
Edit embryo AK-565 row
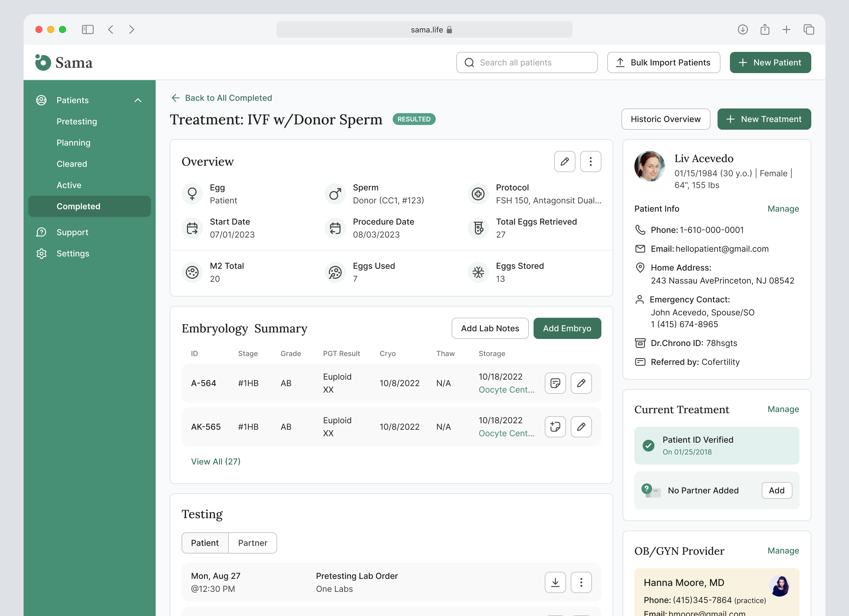click(x=581, y=427)
